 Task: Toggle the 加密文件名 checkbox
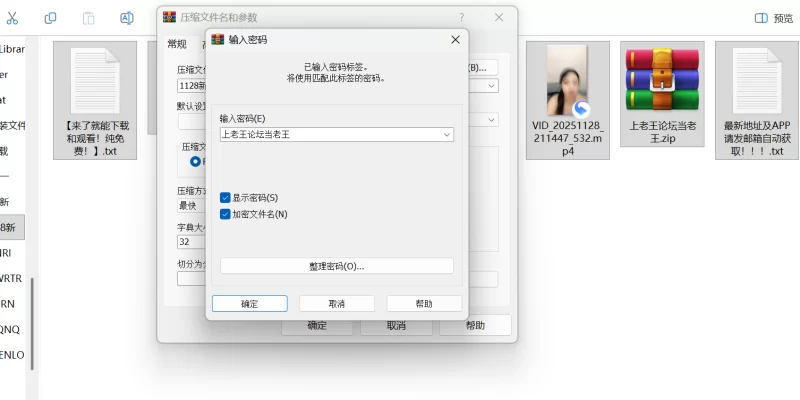click(x=225, y=214)
